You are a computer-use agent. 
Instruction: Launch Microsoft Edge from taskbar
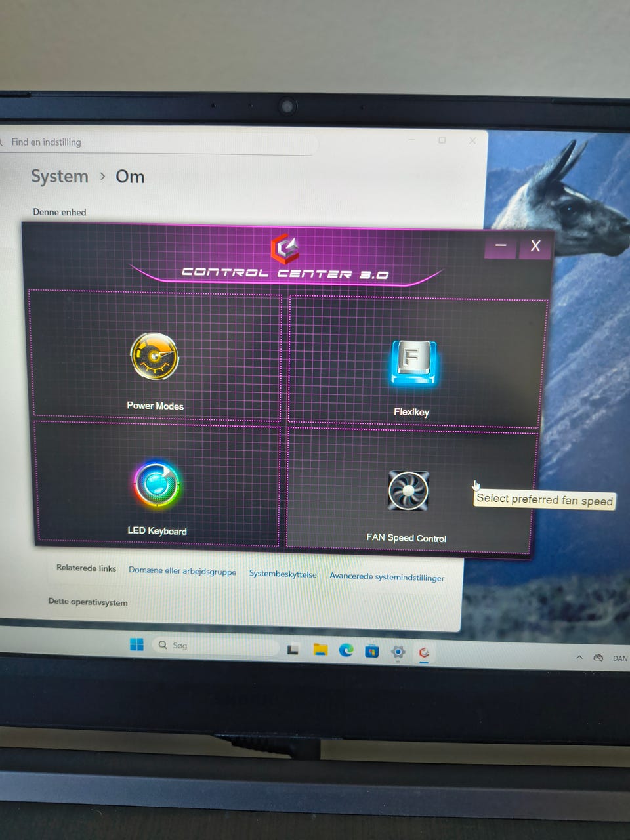point(346,650)
